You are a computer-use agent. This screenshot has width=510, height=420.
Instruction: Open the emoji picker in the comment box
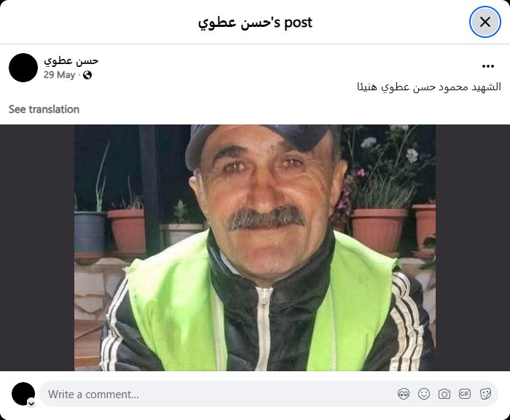424,394
